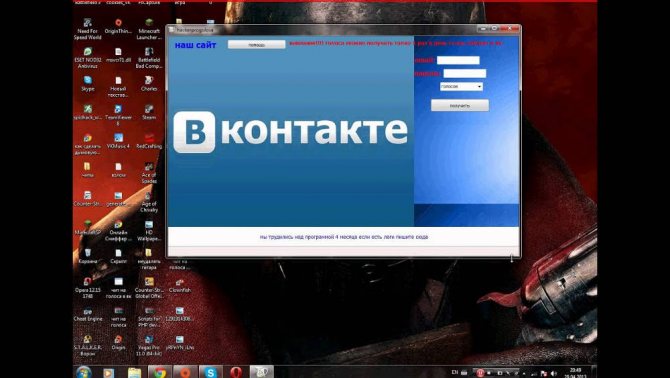This screenshot has height=378, width=670.
Task: Launch Skype from the desktop
Action: [88, 83]
